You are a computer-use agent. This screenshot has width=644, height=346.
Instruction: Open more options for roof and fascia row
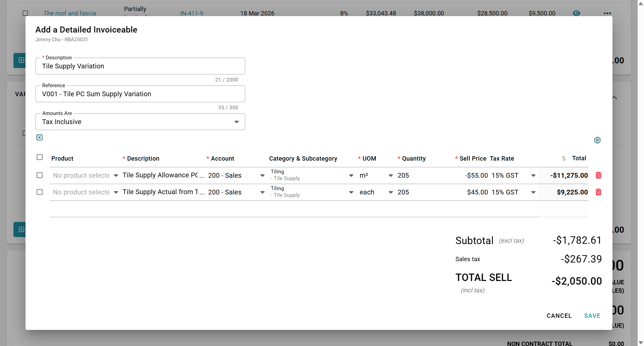[x=607, y=13]
